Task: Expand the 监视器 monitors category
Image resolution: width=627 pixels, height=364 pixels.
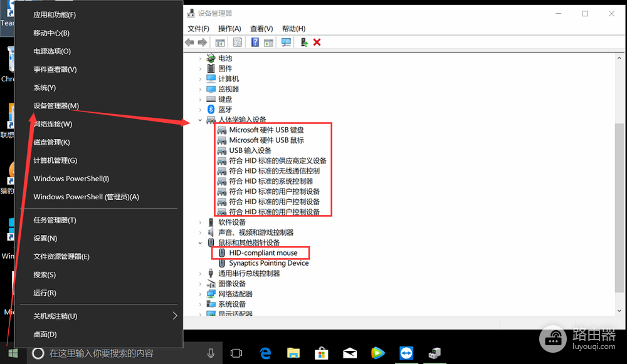Action: click(201, 89)
